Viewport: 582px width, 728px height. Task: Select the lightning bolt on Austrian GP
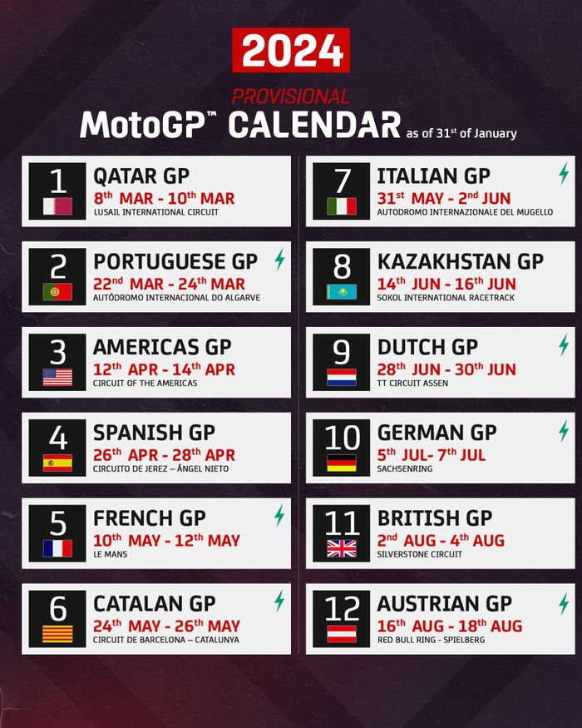(x=563, y=602)
